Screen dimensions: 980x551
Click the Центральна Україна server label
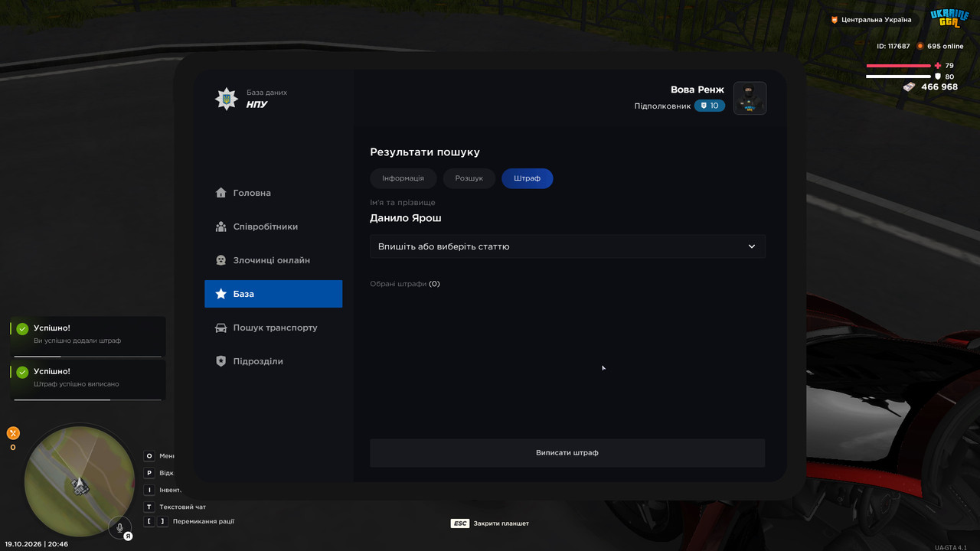point(871,20)
